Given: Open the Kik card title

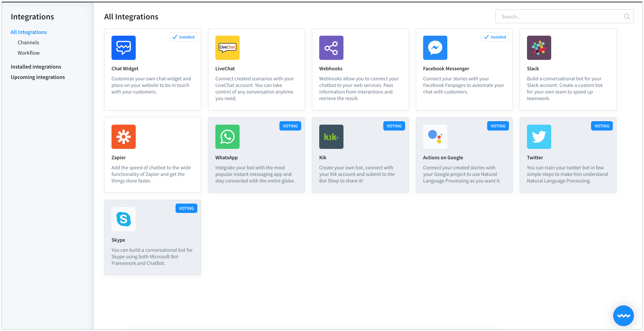Looking at the screenshot, I should 323,158.
